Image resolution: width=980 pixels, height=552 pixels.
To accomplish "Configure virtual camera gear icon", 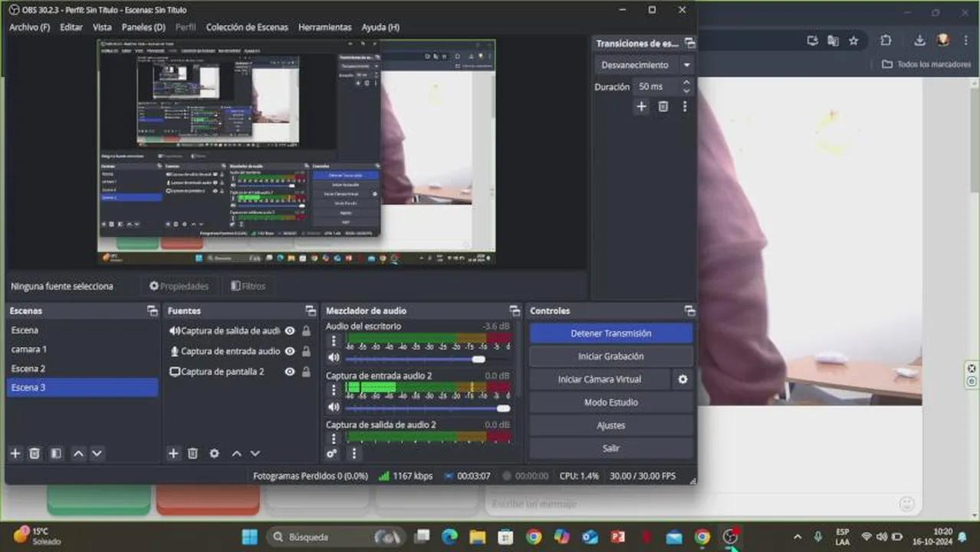I will point(682,379).
